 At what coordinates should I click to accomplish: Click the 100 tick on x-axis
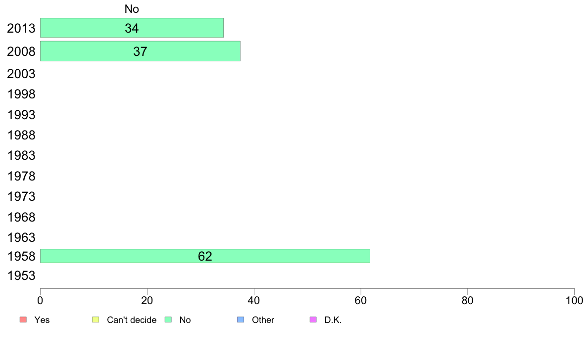point(574,301)
